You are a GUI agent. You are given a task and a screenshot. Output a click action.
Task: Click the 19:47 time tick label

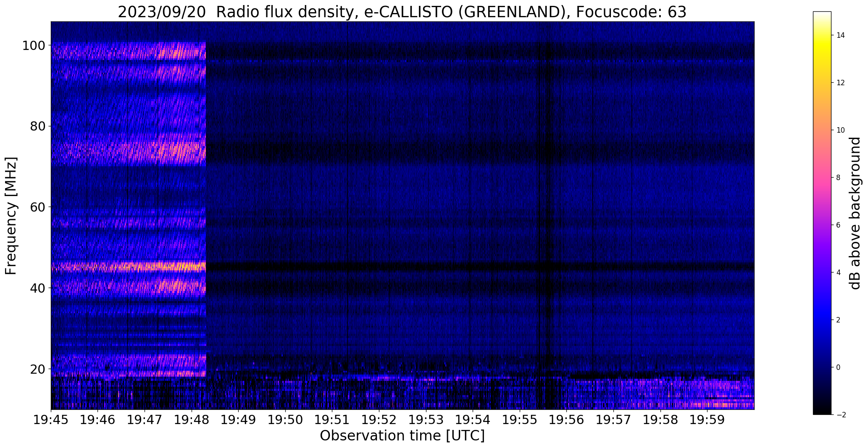coord(145,419)
